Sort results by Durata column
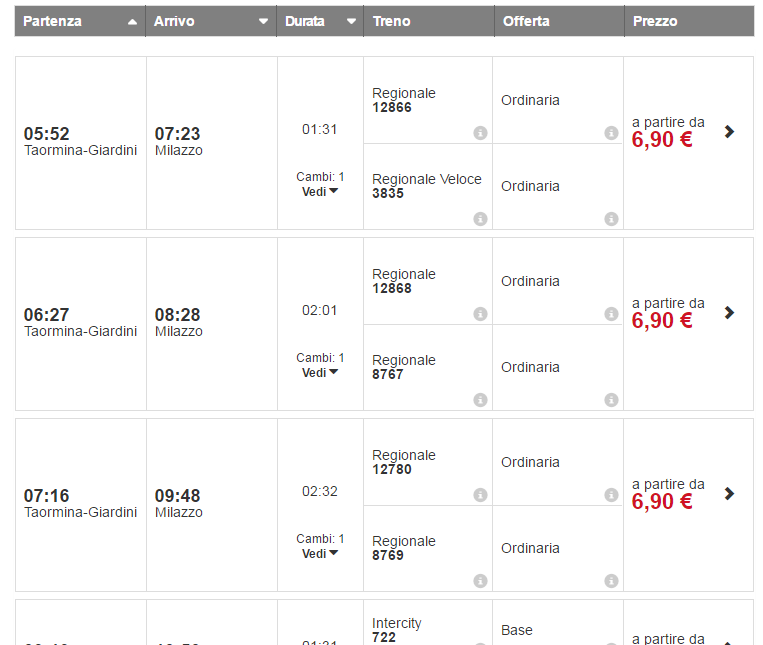The height and width of the screenshot is (645, 763). (320, 21)
